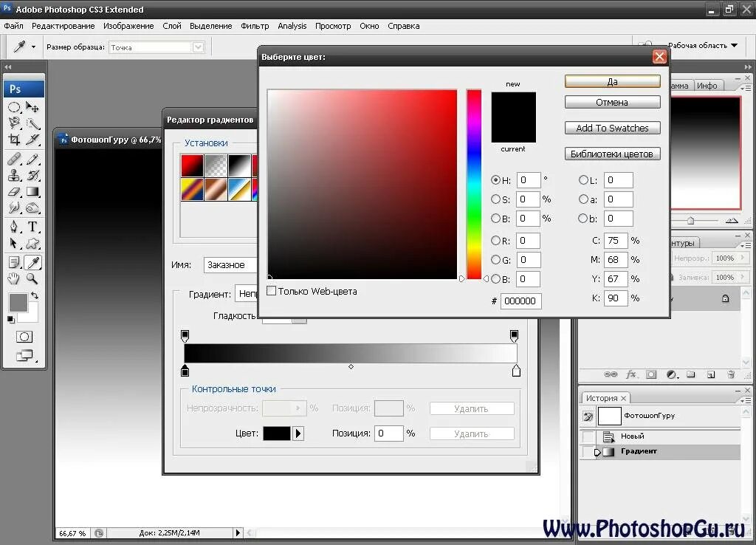Open the Файл menu
This screenshot has width=756, height=545.
[x=13, y=26]
